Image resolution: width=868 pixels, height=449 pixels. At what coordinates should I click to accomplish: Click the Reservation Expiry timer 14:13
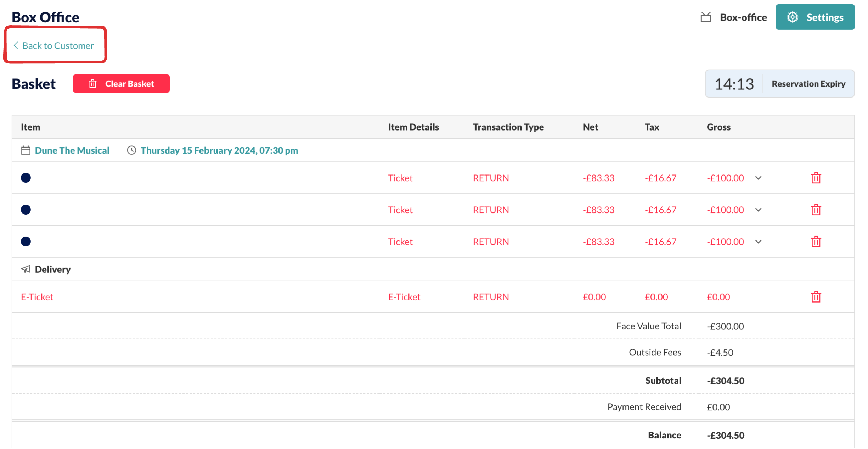734,84
